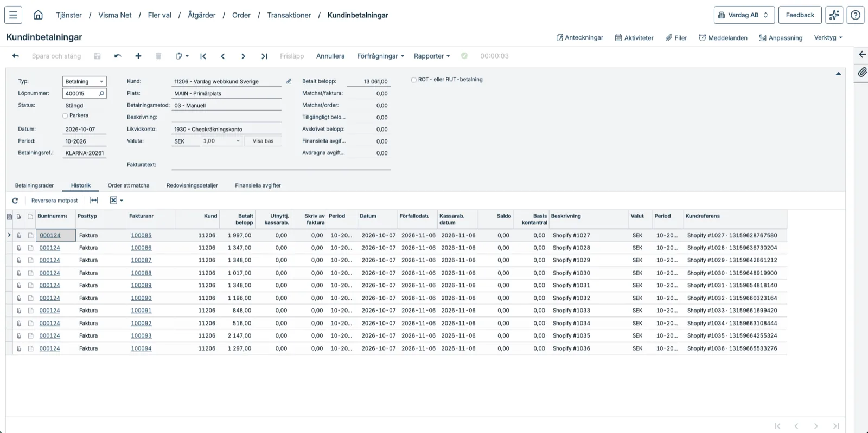Edit customer with pencil icon
Viewport: 868px width, 433px height.
[289, 81]
